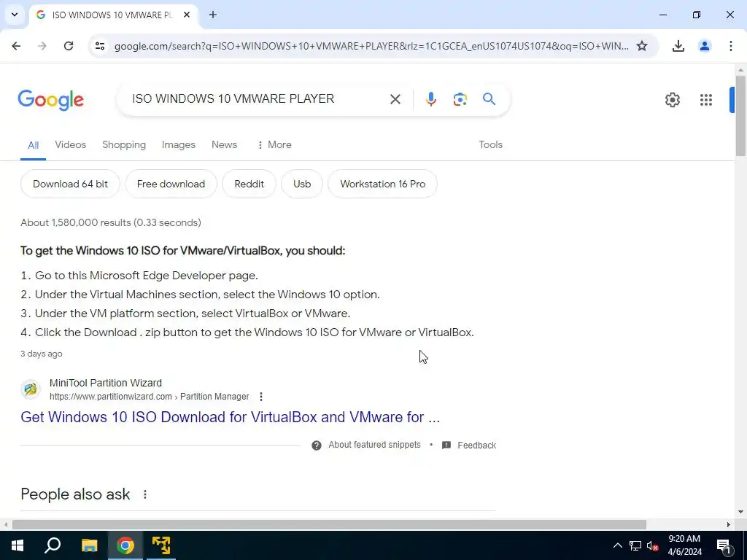Open a new tab with the plus button

[x=213, y=15]
